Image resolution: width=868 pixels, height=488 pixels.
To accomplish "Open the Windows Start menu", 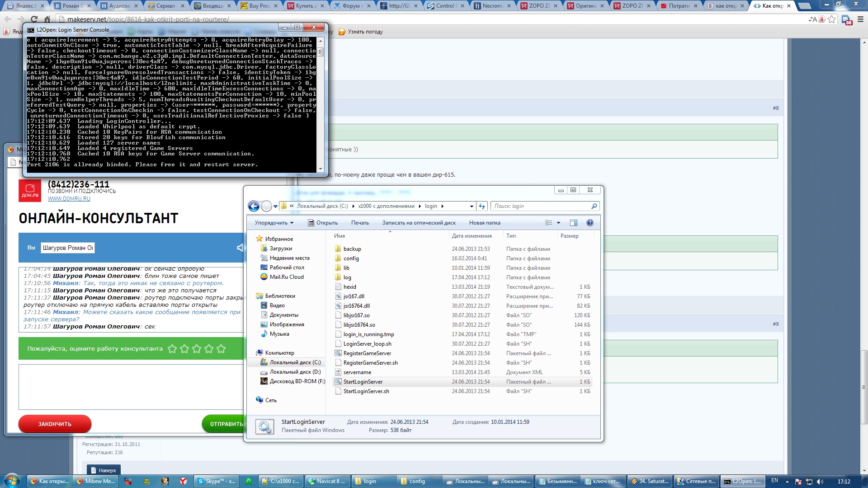I will (12, 481).
